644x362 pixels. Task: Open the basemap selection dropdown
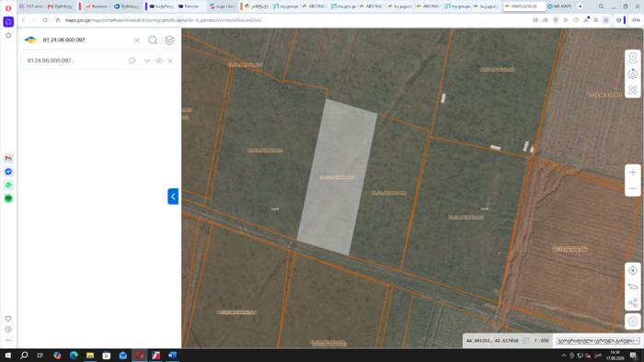(x=598, y=341)
